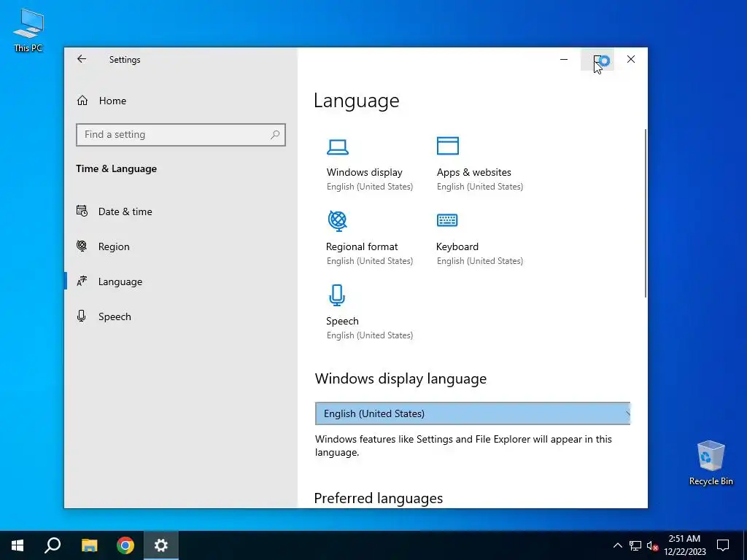
Task: Select the Recycle Bin desktop icon
Action: coord(711,463)
